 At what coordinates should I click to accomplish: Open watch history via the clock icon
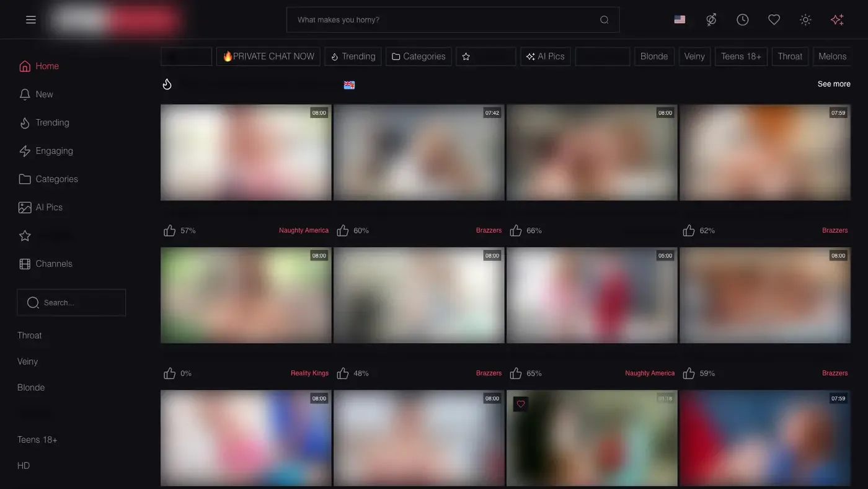click(x=743, y=20)
